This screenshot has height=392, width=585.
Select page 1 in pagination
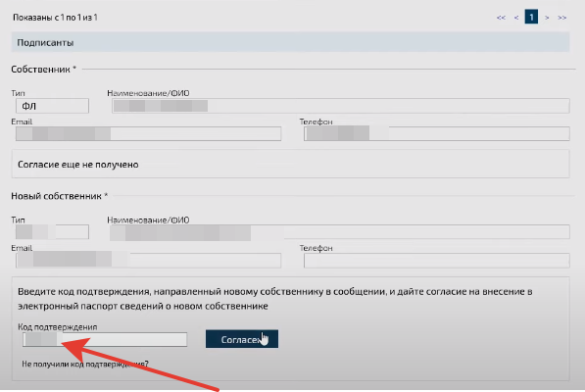click(531, 18)
